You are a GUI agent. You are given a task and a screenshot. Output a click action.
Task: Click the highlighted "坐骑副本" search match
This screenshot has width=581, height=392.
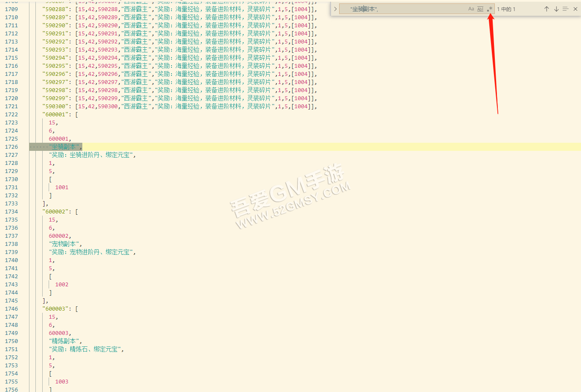click(x=64, y=147)
